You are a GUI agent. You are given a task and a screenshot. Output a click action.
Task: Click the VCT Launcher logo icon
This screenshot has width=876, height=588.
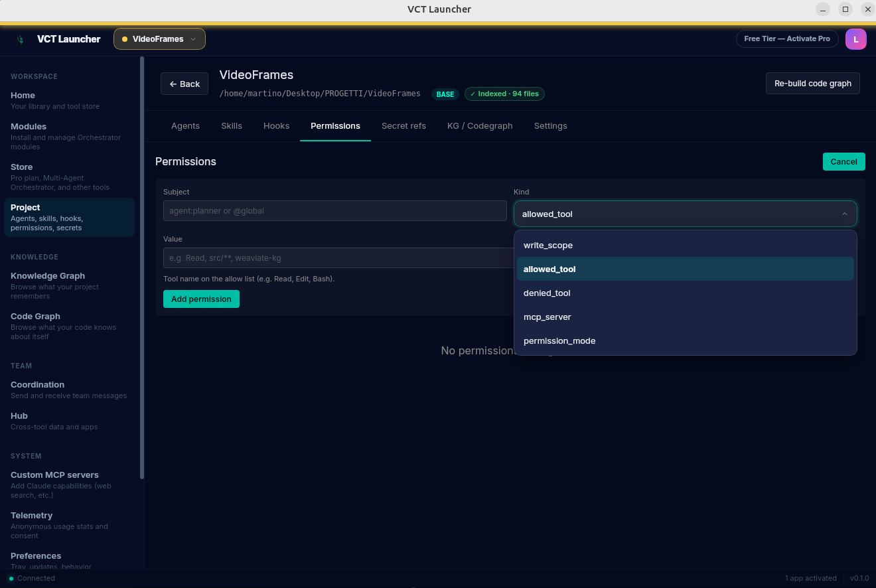coord(21,39)
